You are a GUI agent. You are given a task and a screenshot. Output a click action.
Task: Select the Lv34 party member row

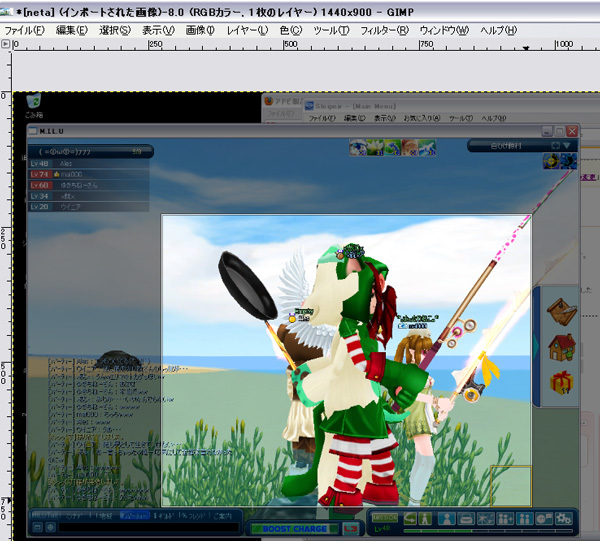click(x=89, y=196)
